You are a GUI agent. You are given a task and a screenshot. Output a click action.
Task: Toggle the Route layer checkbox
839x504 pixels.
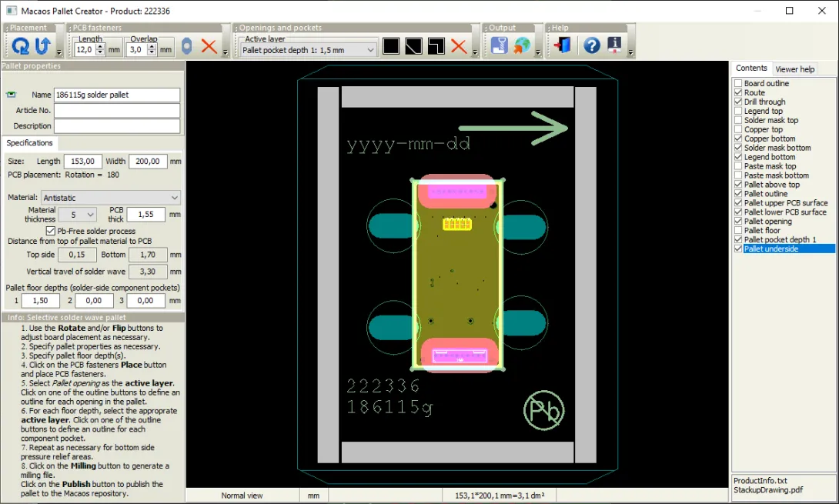[738, 92]
